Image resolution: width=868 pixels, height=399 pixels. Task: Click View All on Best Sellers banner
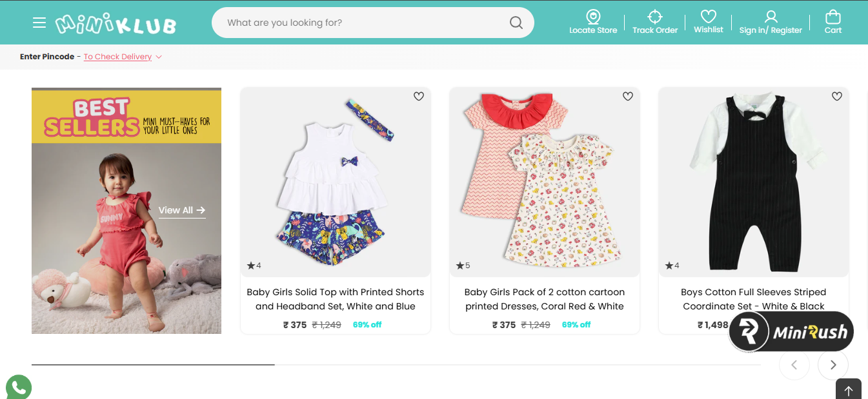pyautogui.click(x=182, y=210)
